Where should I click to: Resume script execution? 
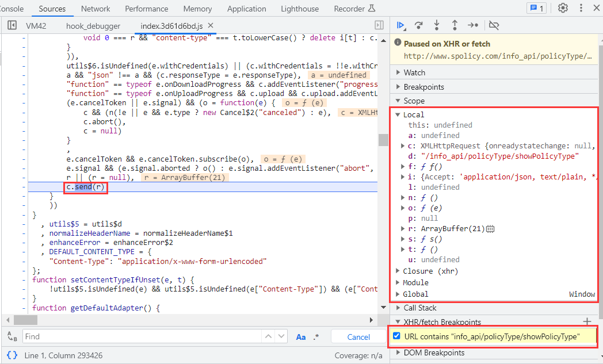coord(401,25)
